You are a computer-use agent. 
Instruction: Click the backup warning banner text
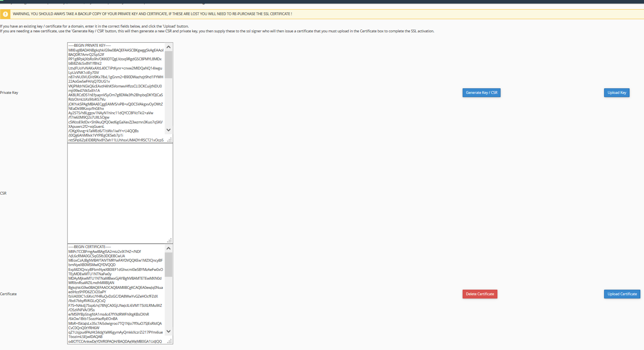(x=152, y=14)
